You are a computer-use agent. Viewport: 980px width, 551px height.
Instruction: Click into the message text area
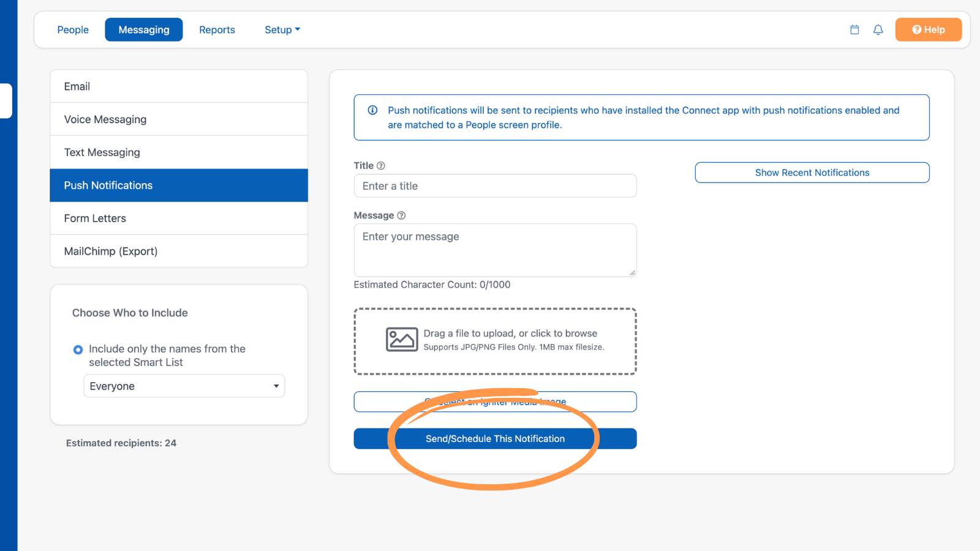click(495, 250)
